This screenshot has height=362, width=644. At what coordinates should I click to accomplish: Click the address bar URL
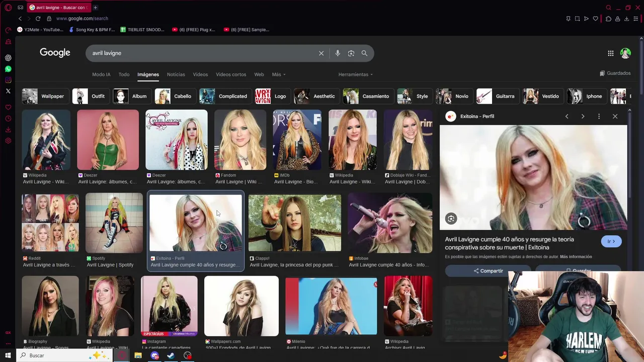82,19
